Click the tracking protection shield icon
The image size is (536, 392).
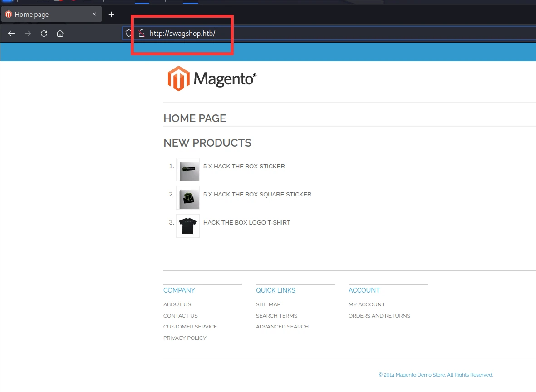[x=128, y=34]
